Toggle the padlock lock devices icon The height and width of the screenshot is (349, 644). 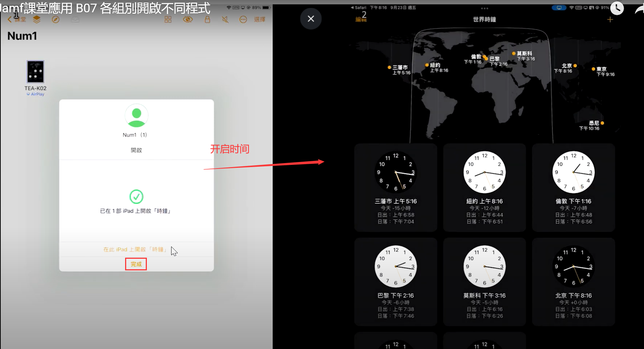pyautogui.click(x=207, y=20)
